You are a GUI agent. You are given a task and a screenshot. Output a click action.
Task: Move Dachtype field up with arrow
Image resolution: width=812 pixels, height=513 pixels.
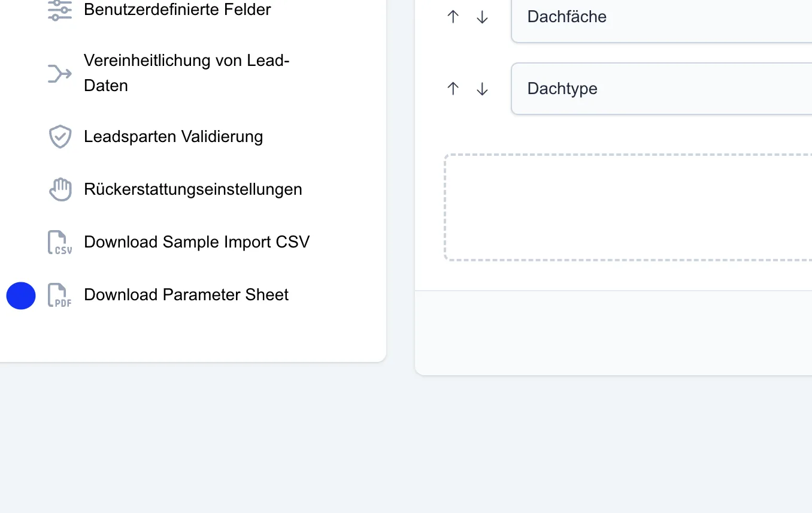tap(453, 89)
